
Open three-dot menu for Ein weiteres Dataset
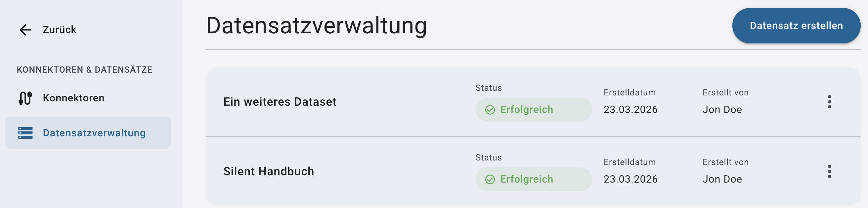point(829,102)
